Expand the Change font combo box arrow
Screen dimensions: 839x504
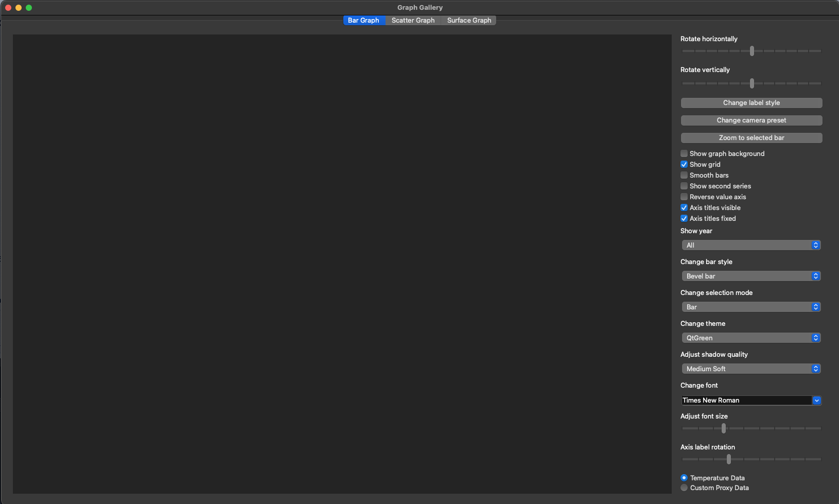(817, 400)
